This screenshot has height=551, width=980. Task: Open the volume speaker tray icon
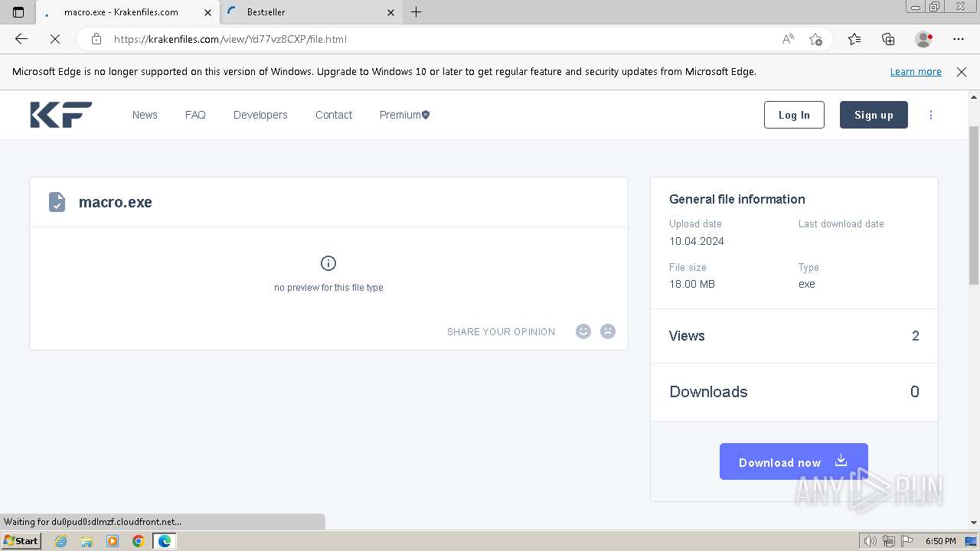(871, 541)
